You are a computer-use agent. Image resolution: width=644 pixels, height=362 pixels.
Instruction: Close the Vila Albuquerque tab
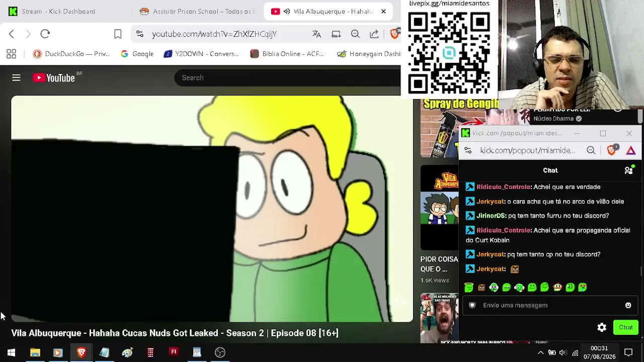pyautogui.click(x=383, y=11)
